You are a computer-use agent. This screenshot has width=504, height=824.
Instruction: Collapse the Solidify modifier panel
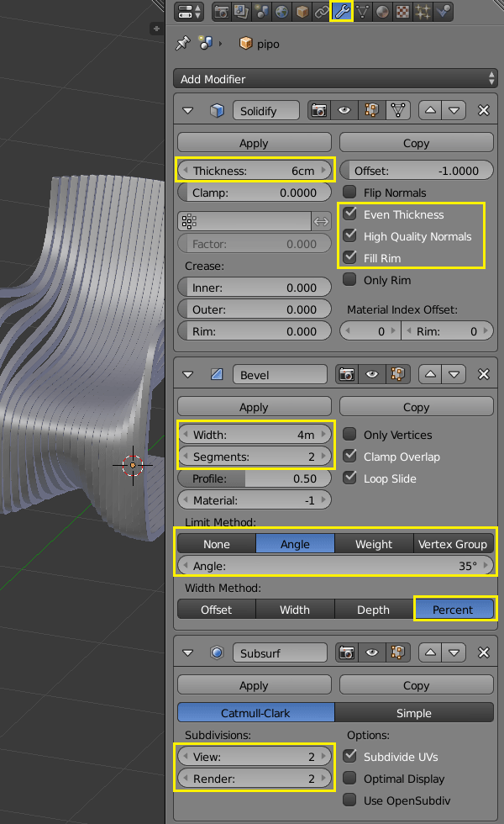pos(188,110)
